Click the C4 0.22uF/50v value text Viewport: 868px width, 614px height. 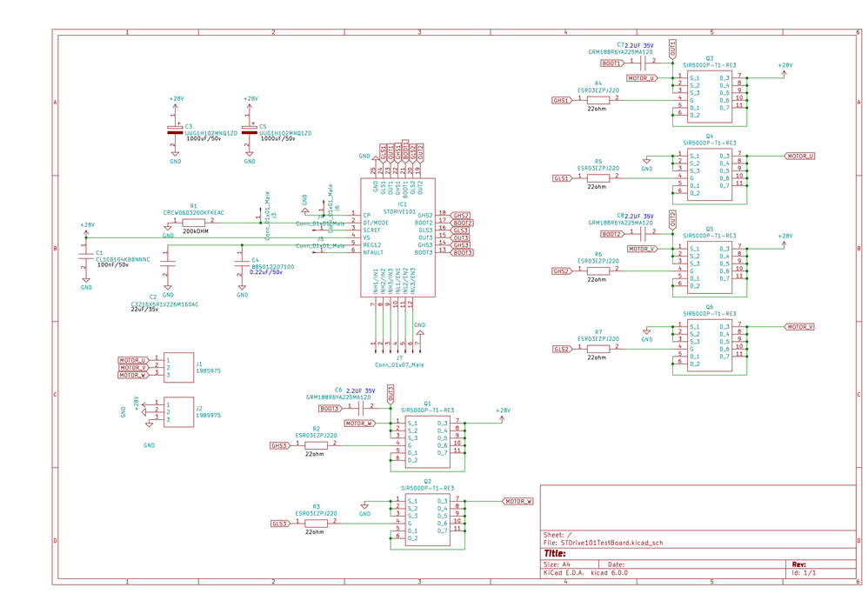(x=266, y=272)
